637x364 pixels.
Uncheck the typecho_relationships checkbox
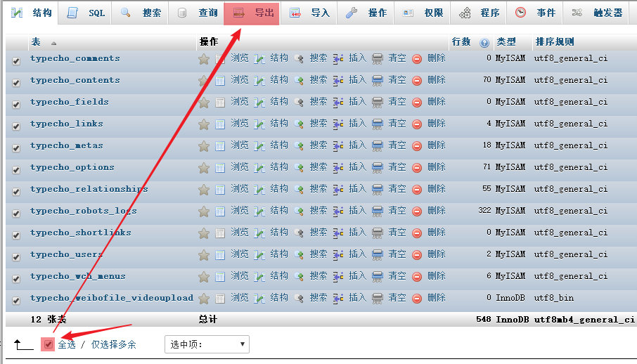[16, 192]
